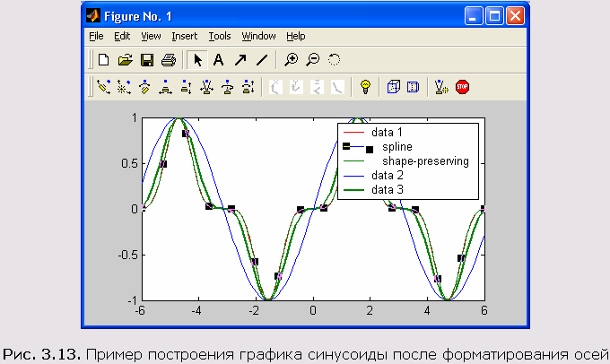
Task: Click the x-axis tick label '-2'
Action: (254, 310)
